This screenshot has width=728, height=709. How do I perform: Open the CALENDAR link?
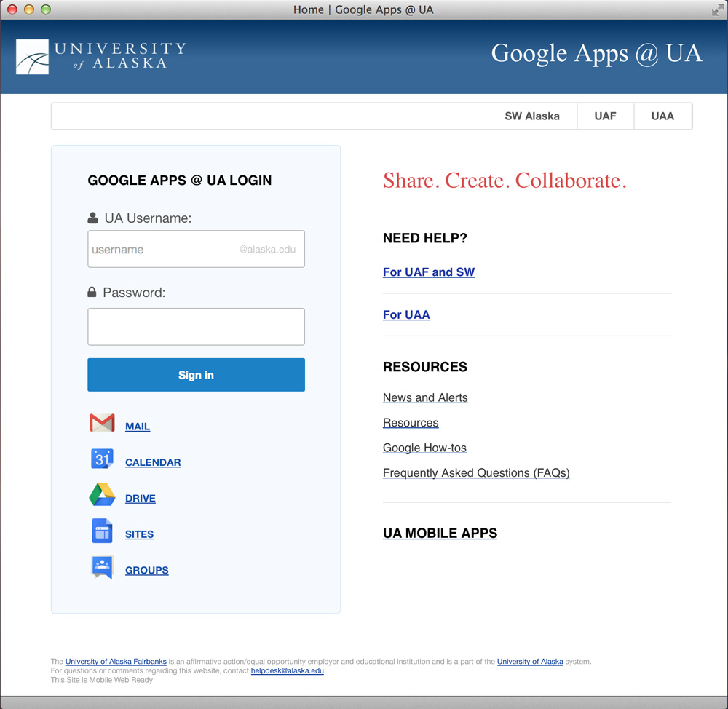[x=153, y=462]
